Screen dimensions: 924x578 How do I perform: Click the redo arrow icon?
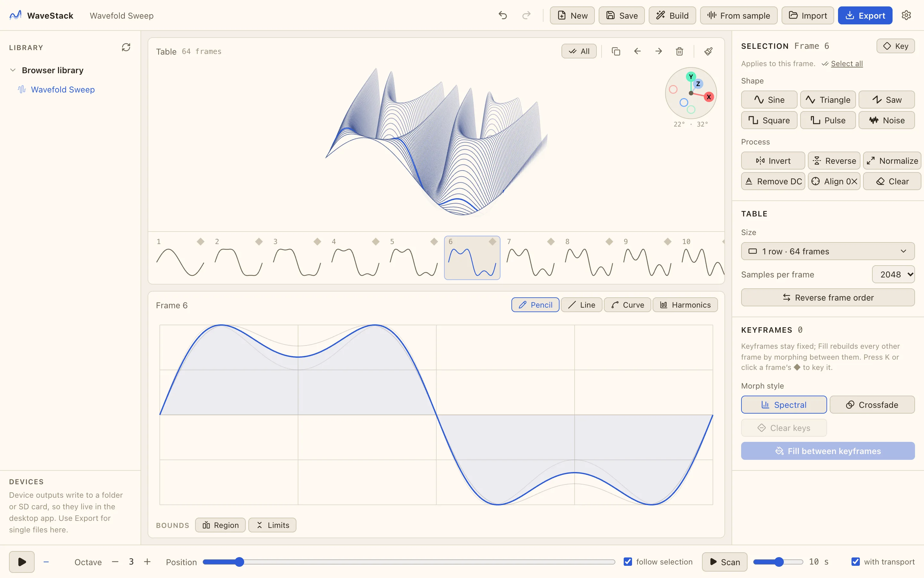[x=526, y=15]
